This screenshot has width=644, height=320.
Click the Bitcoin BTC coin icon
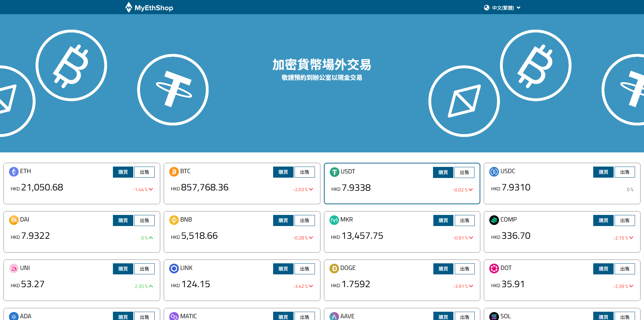pyautogui.click(x=174, y=172)
